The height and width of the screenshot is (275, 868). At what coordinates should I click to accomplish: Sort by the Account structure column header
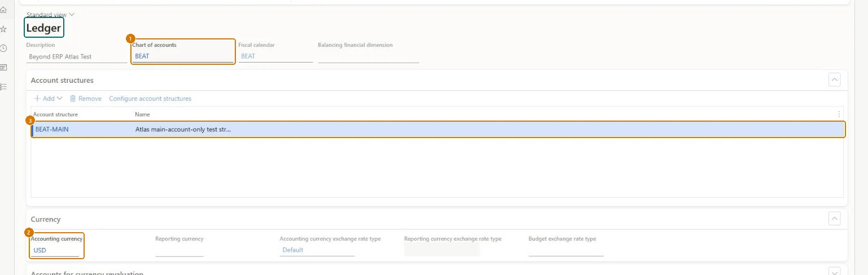[x=55, y=114]
